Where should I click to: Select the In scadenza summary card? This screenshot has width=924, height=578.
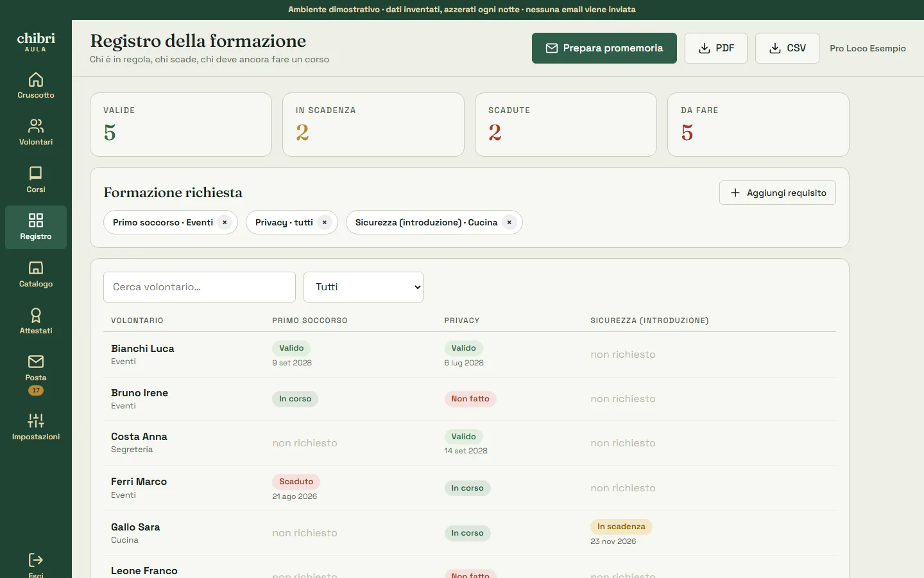373,125
